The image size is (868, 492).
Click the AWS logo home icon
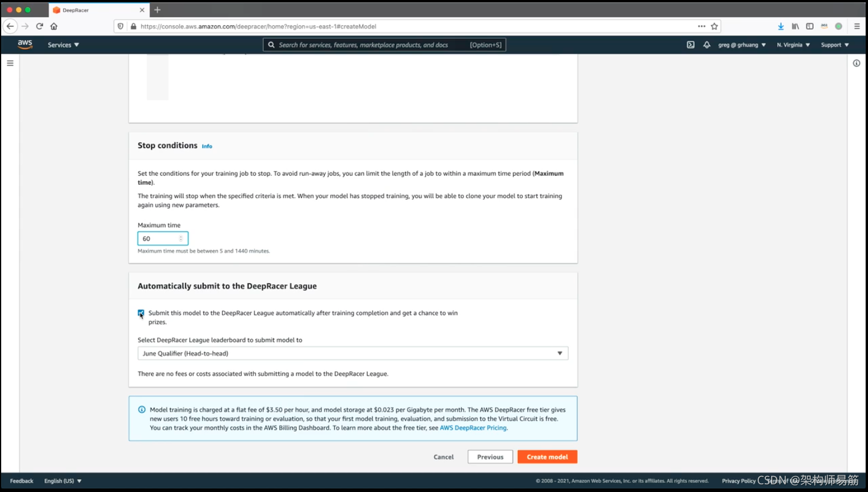pos(25,44)
